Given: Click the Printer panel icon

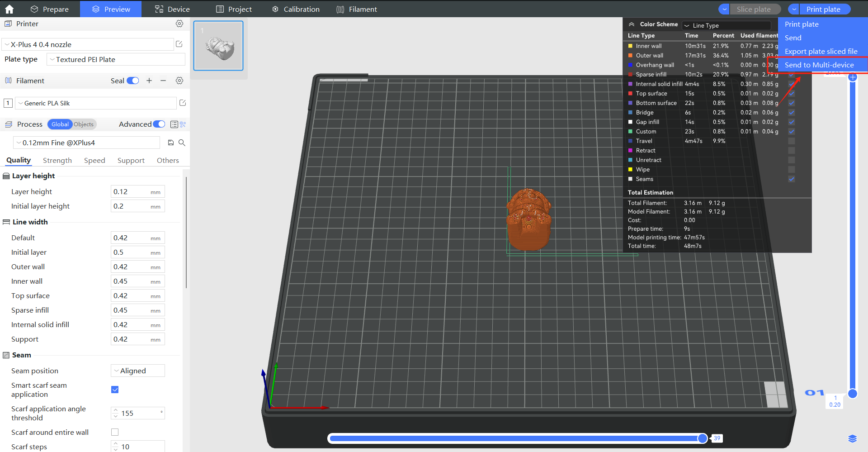Looking at the screenshot, I should pyautogui.click(x=8, y=24).
